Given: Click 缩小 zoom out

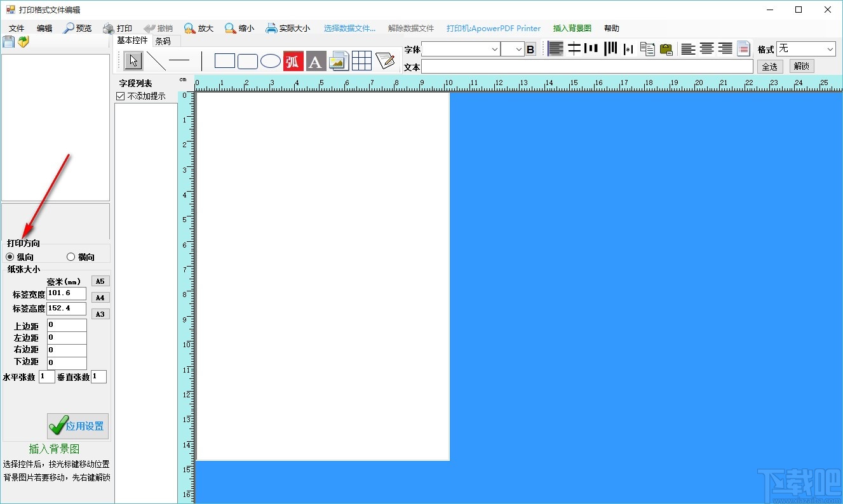Looking at the screenshot, I should click(239, 29).
